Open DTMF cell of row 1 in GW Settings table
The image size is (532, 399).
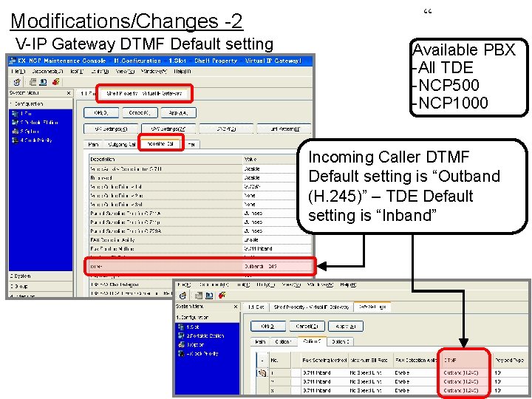pos(465,373)
